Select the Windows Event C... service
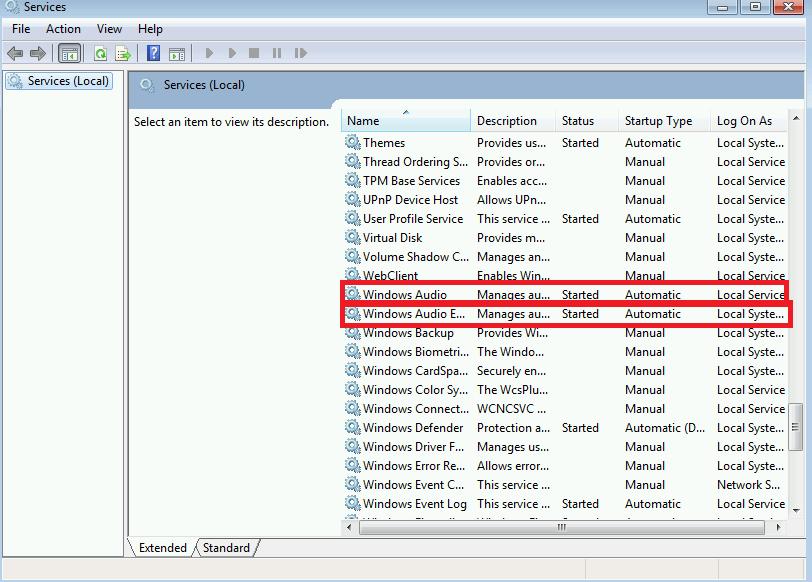The width and height of the screenshot is (812, 582). [x=565, y=485]
